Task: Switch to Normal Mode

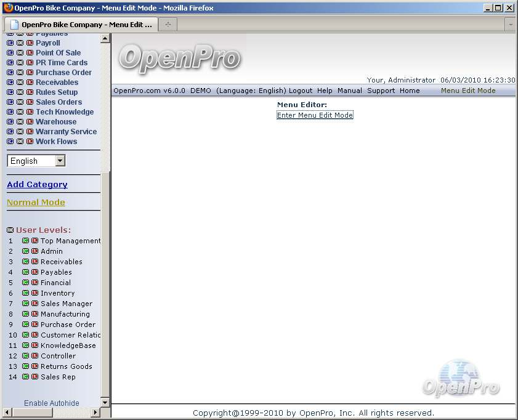Action: pos(36,202)
